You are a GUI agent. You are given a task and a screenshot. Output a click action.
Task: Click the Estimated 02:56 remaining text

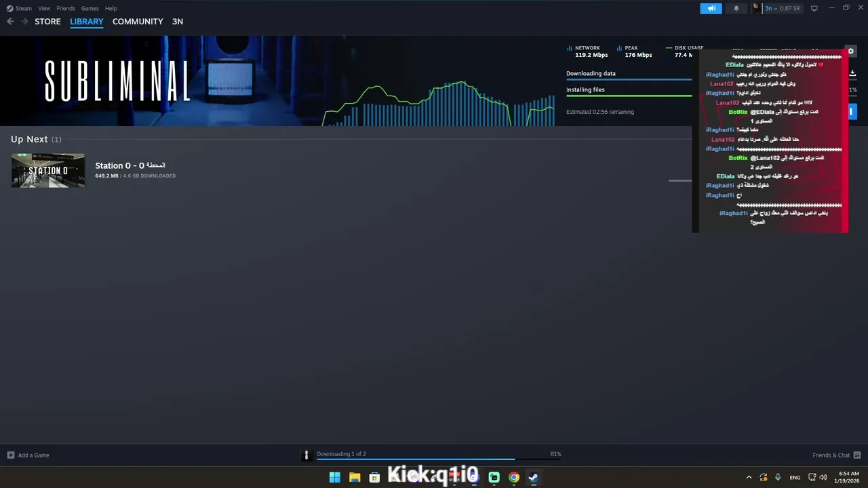click(600, 112)
